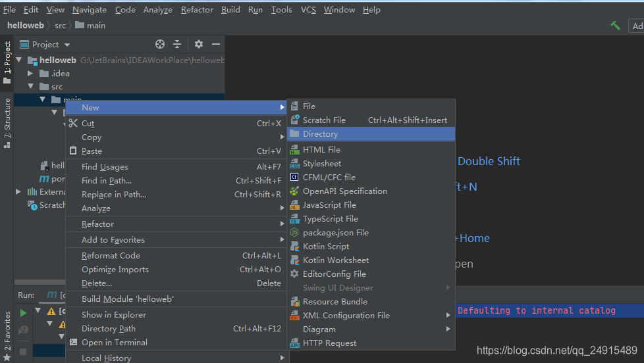Click the Scratches and Consoles icon

click(x=32, y=205)
